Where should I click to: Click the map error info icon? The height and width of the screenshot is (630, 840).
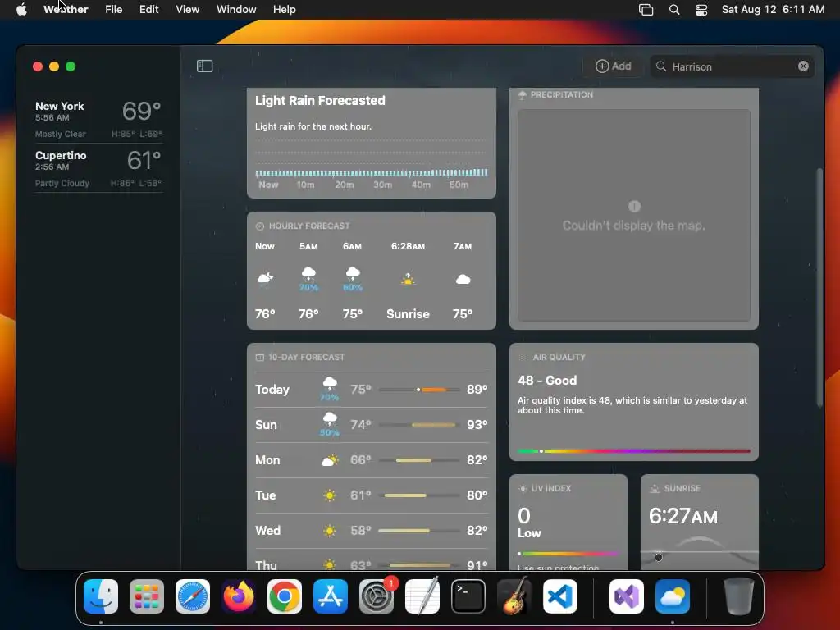(x=634, y=206)
